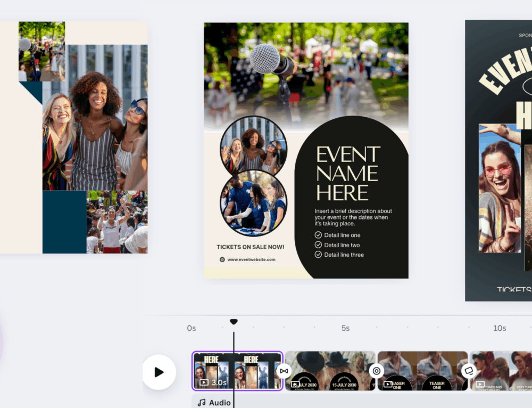Screen dimensions: 532x408
Task: Click the globe icon beside www.eventwebsite.com
Action: pos(222,259)
